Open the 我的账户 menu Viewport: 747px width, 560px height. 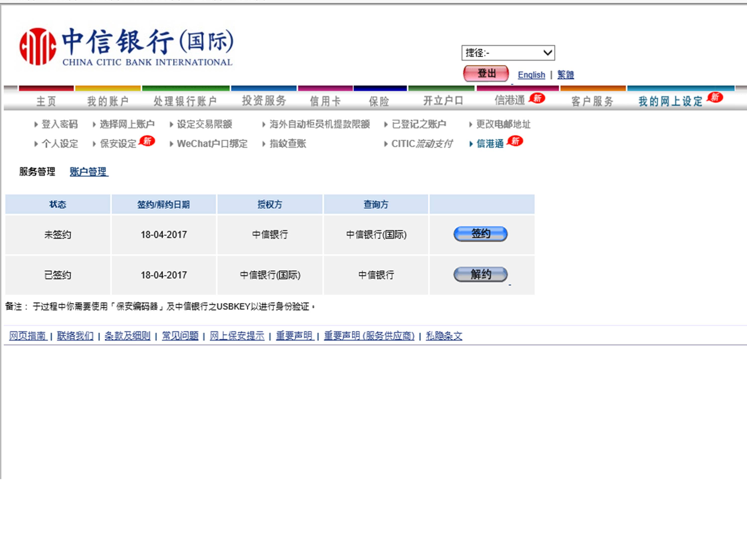pyautogui.click(x=108, y=101)
